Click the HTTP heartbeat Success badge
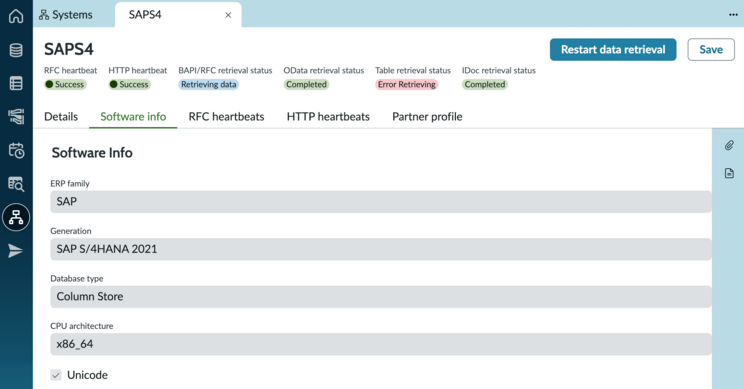 tap(130, 84)
